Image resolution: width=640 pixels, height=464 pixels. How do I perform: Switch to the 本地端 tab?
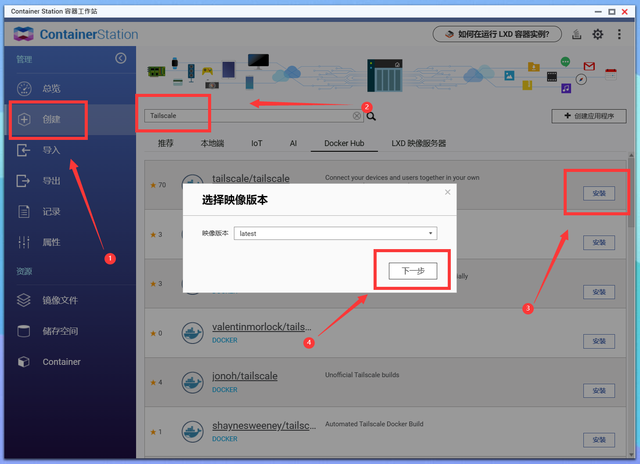pyautogui.click(x=212, y=143)
